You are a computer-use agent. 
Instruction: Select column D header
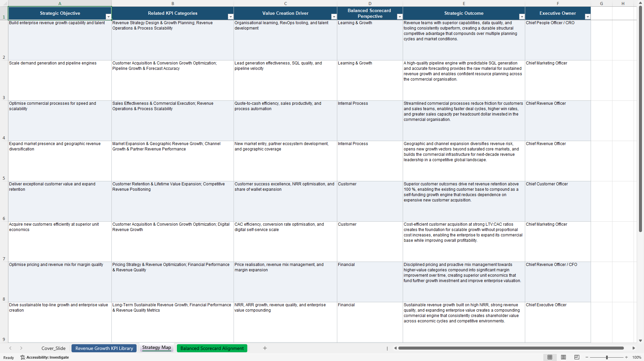pyautogui.click(x=370, y=3)
